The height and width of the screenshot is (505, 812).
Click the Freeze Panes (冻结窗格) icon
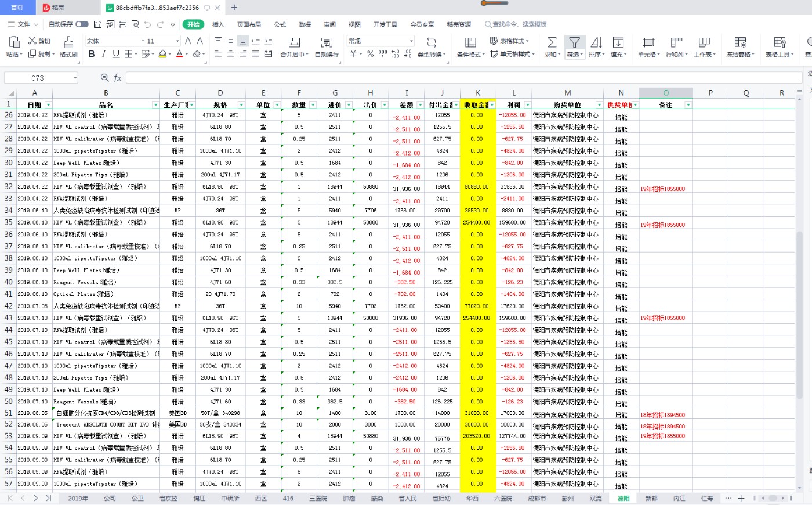point(741,42)
